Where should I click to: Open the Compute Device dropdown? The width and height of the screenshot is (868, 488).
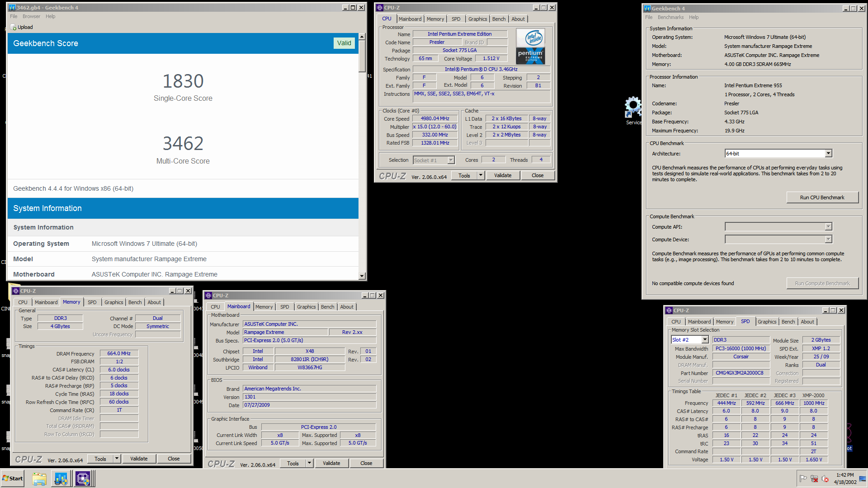[828, 239]
